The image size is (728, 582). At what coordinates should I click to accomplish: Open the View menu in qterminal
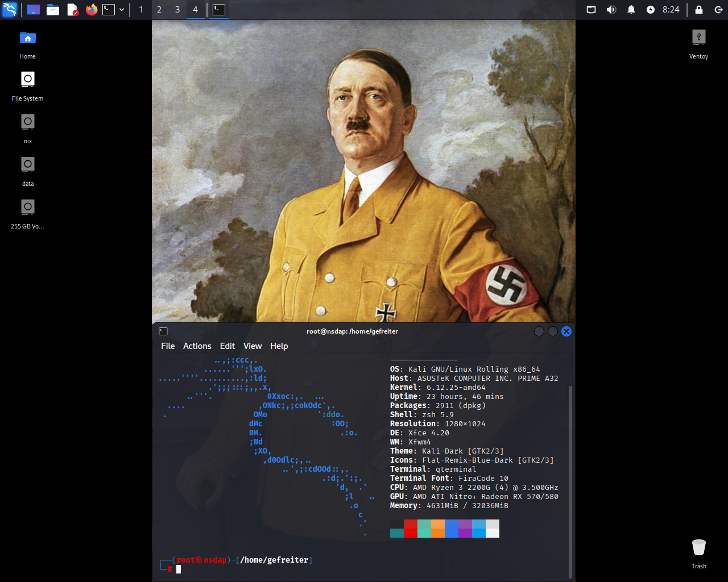(253, 346)
